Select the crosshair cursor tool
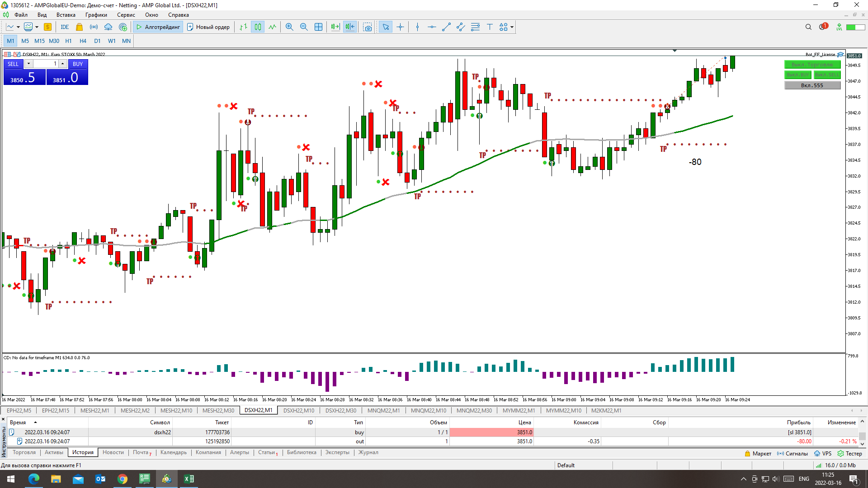Screen dimensions: 868x488 click(x=400, y=27)
